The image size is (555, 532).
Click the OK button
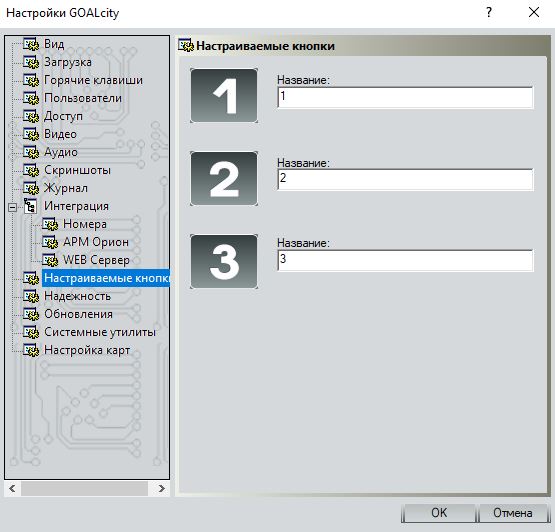[x=439, y=513]
